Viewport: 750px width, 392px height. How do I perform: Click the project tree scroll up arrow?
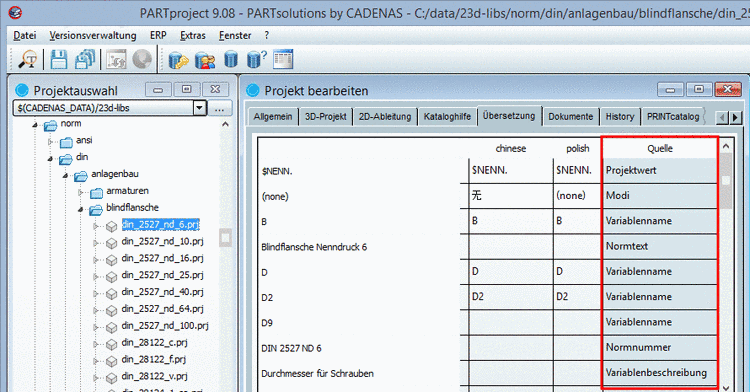(x=225, y=125)
